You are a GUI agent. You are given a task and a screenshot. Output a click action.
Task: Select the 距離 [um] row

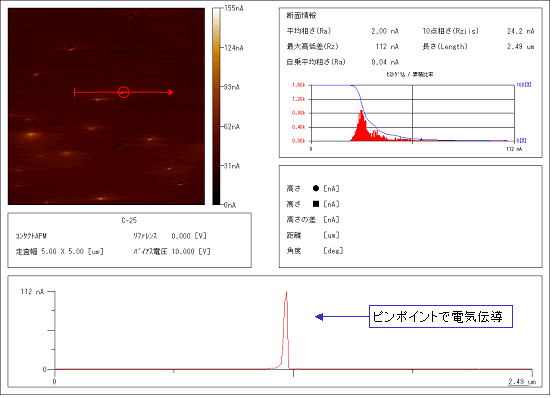(x=313, y=235)
